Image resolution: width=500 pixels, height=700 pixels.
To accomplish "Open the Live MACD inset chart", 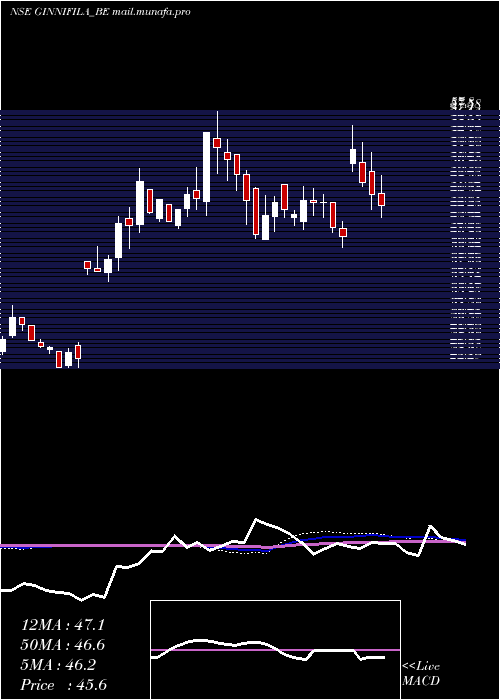I will pyautogui.click(x=275, y=650).
